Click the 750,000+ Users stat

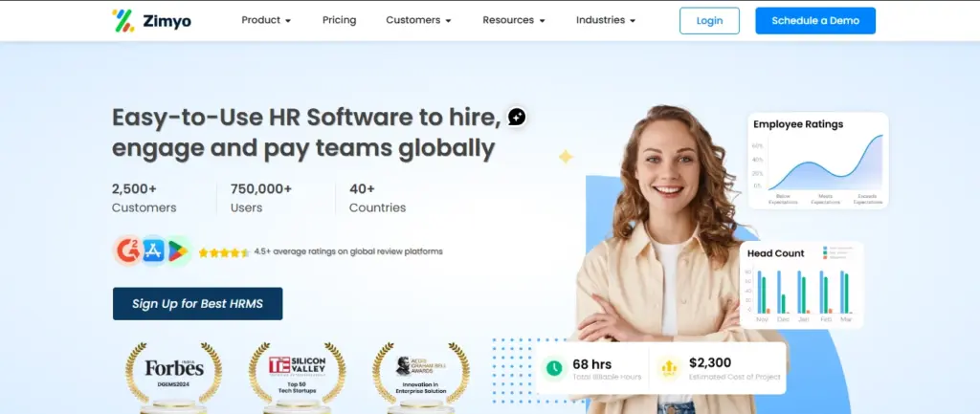tap(261, 198)
